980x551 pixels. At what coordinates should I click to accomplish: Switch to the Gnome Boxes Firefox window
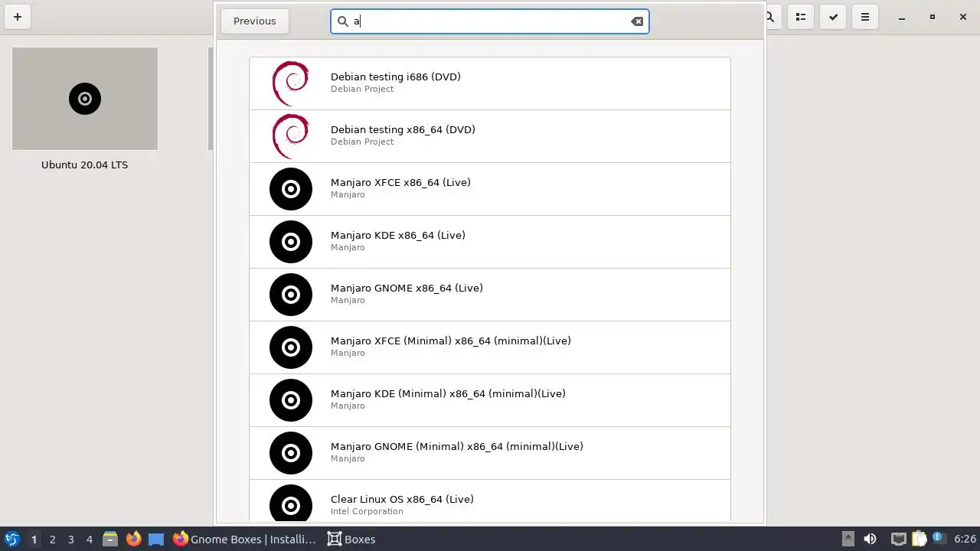coord(244,539)
